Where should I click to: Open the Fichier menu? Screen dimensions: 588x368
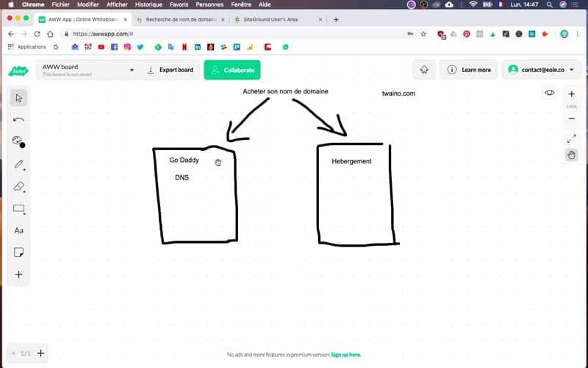[x=60, y=4]
